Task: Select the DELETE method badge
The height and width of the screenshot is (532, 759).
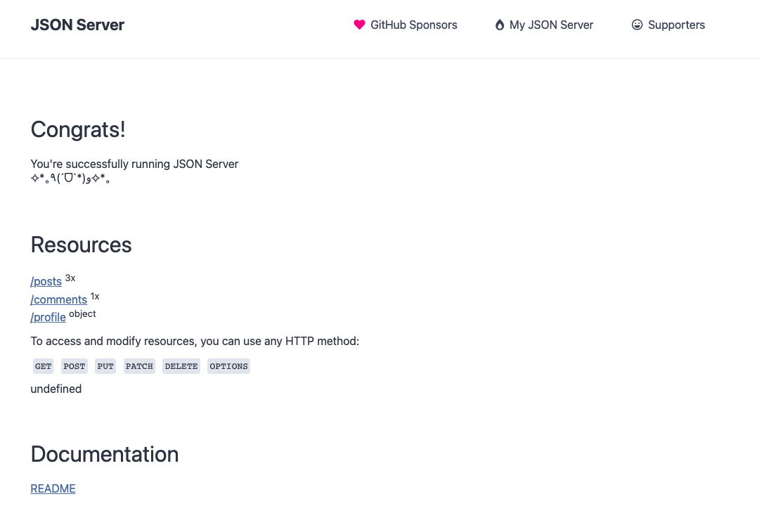Action: (x=181, y=366)
